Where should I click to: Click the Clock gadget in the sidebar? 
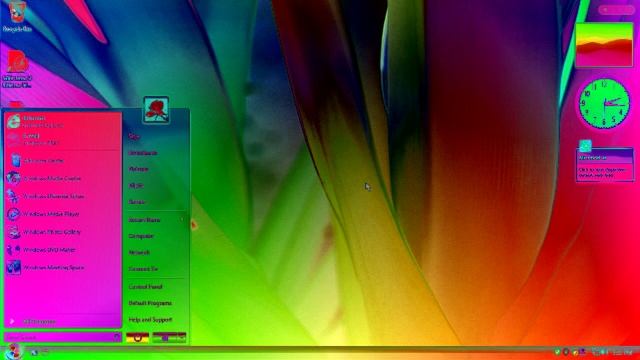tap(604, 104)
